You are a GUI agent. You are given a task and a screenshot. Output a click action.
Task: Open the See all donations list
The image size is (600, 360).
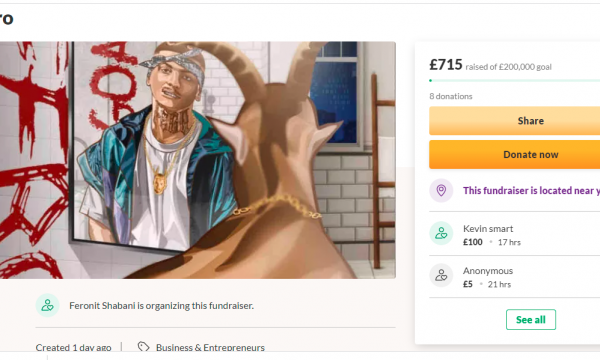coord(531,319)
